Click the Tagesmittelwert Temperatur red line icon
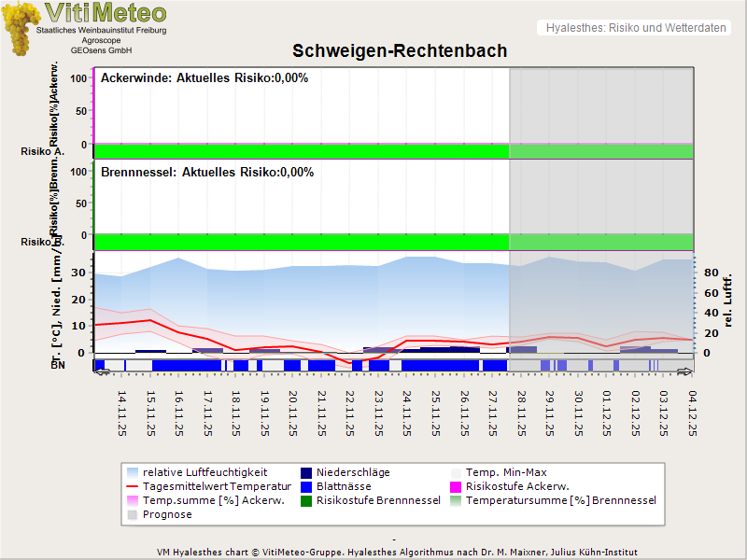Screen dimensions: 747x560 pyautogui.click(x=133, y=486)
